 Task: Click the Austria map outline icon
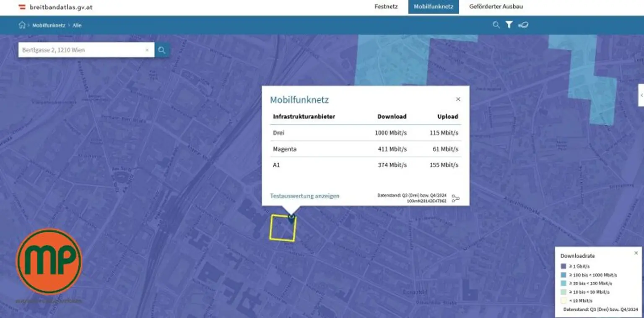point(523,25)
